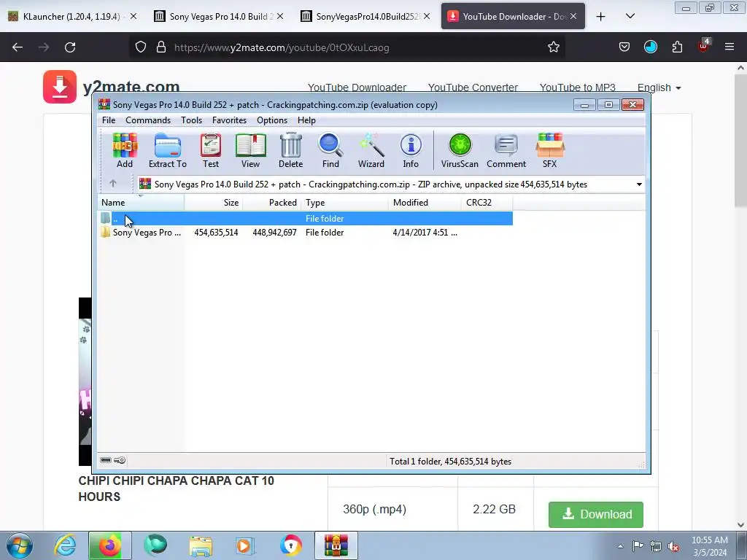This screenshot has height=560, width=747.
Task: Sort by the CRC32 column header
Action: pyautogui.click(x=487, y=203)
